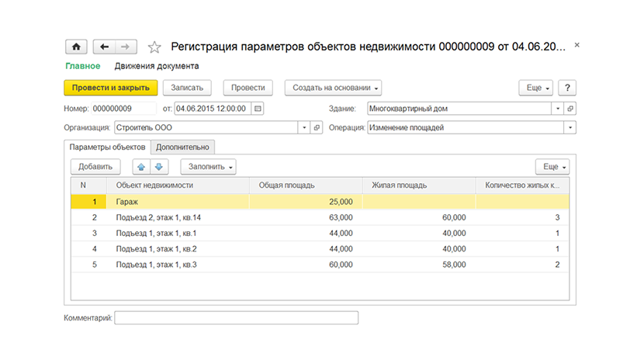This screenshot has height=364, width=644.
Task: Go to the home page icon
Action: (76, 47)
